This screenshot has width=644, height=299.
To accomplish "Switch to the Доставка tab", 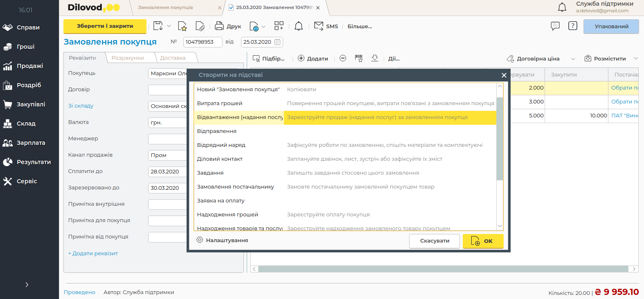I will (173, 58).
